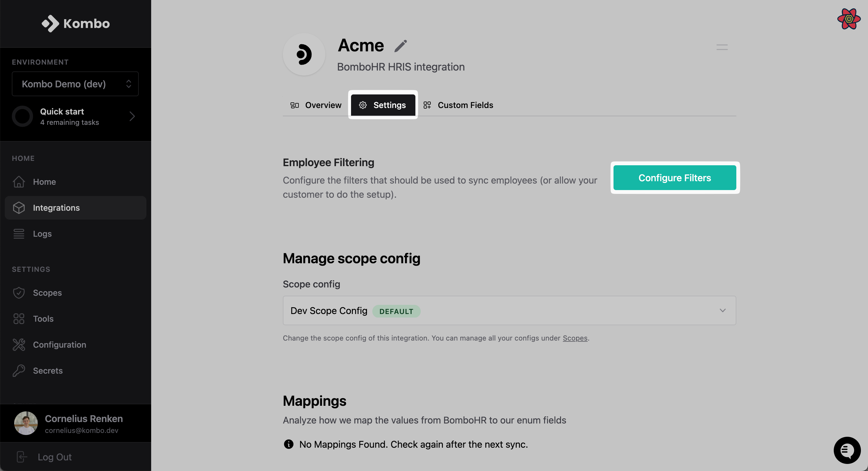Select the Settings tab

tap(383, 105)
